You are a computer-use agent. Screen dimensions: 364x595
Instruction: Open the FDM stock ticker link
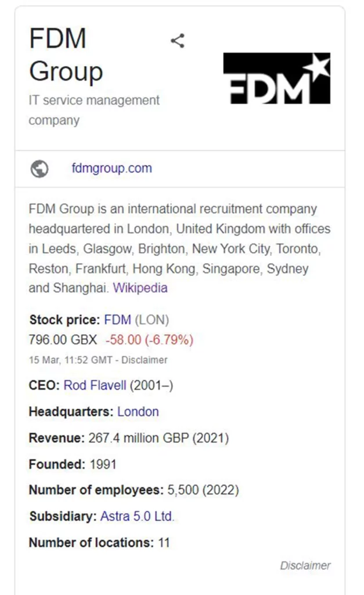click(x=117, y=320)
